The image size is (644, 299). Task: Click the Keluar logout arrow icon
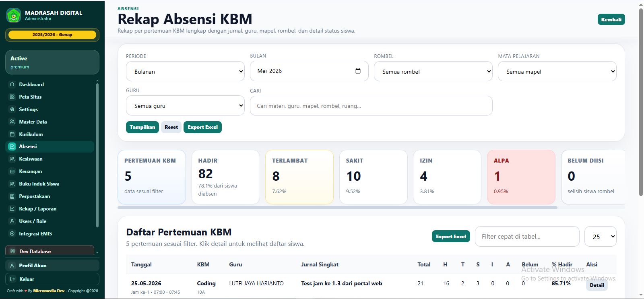pyautogui.click(x=12, y=279)
